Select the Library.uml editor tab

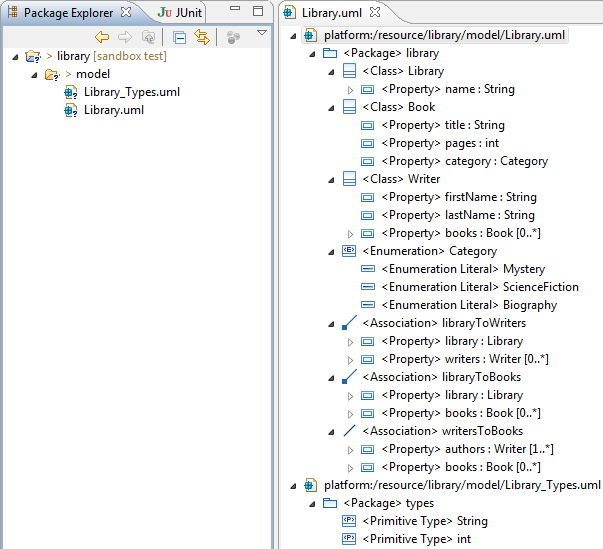coord(332,12)
